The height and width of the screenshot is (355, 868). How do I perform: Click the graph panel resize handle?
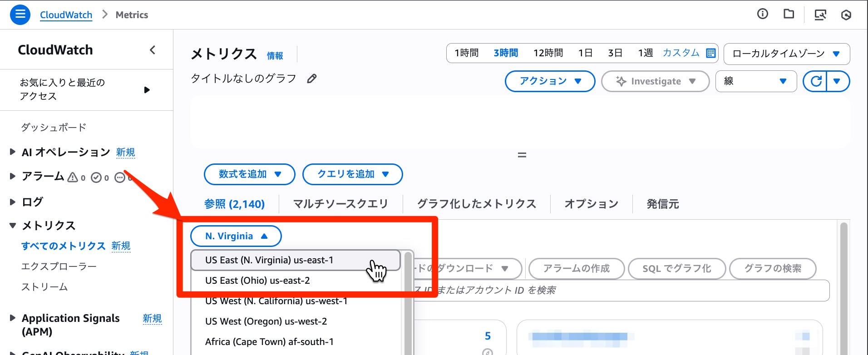point(522,155)
